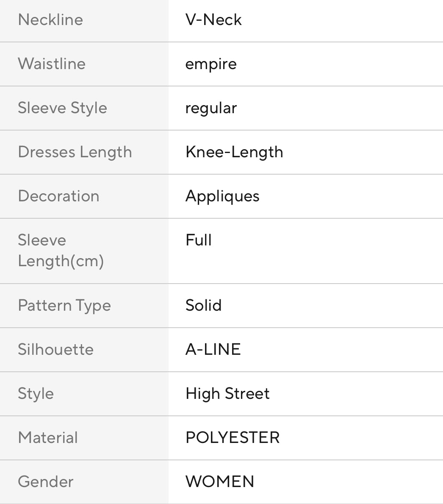Click the Dresses Length label

[x=75, y=152]
